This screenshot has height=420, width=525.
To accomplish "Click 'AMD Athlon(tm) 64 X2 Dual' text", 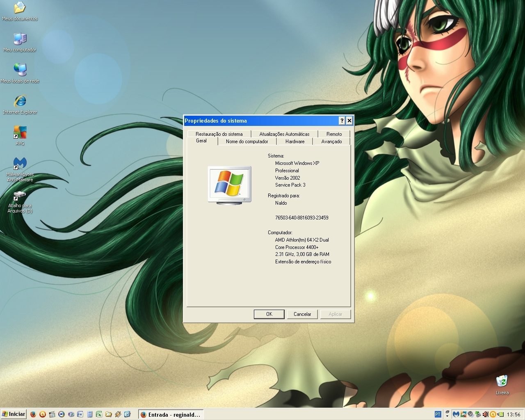I will pyautogui.click(x=302, y=240).
